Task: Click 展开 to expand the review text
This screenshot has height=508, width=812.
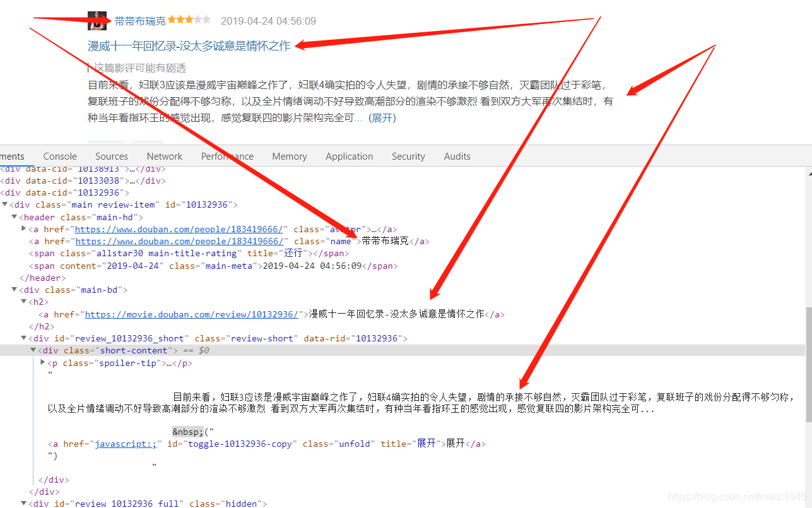Action: [x=382, y=118]
